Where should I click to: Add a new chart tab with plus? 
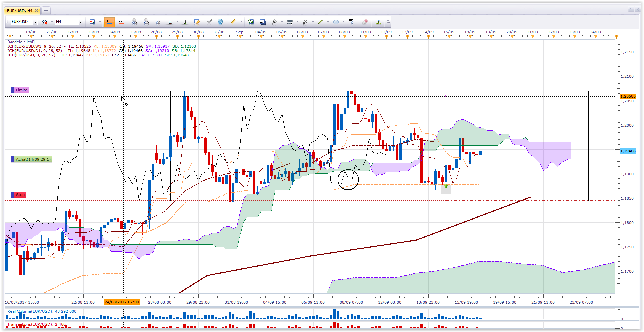pyautogui.click(x=46, y=11)
